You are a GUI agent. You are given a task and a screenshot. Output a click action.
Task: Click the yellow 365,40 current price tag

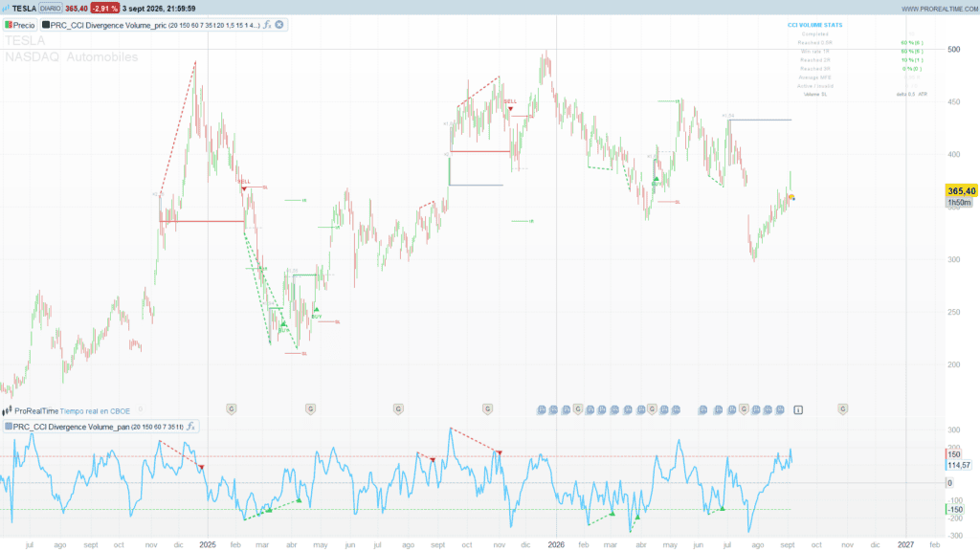click(x=961, y=191)
